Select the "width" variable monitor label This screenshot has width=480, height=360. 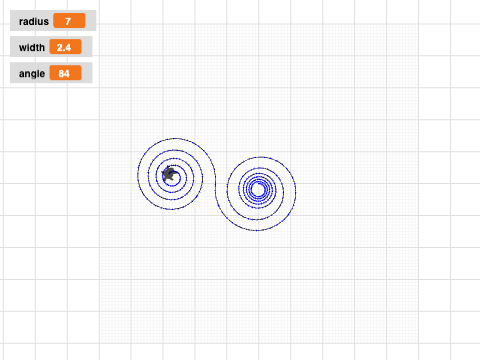[32, 47]
